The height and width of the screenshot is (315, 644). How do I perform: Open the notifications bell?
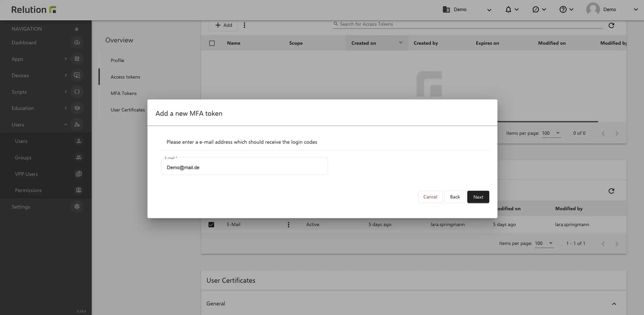pyautogui.click(x=508, y=9)
